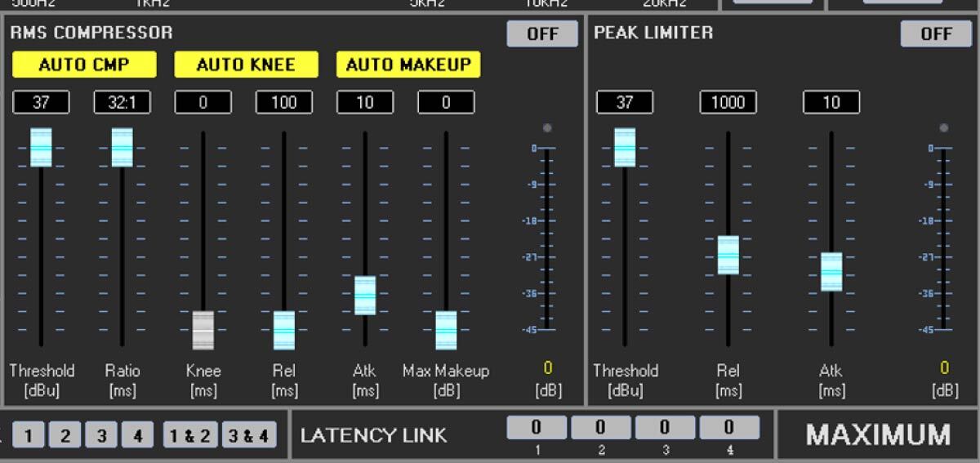Click the Peak Limiter Rel slider handle
The image size is (980, 463).
[x=728, y=255]
